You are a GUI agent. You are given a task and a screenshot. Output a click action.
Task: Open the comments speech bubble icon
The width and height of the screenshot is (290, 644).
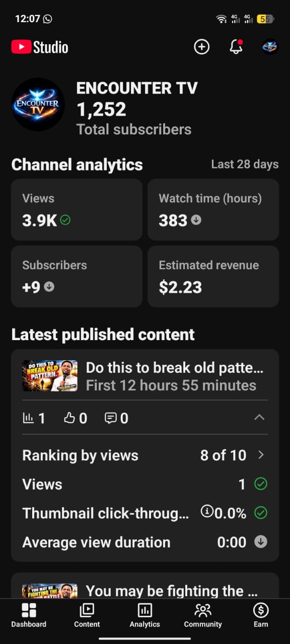pyautogui.click(x=110, y=418)
